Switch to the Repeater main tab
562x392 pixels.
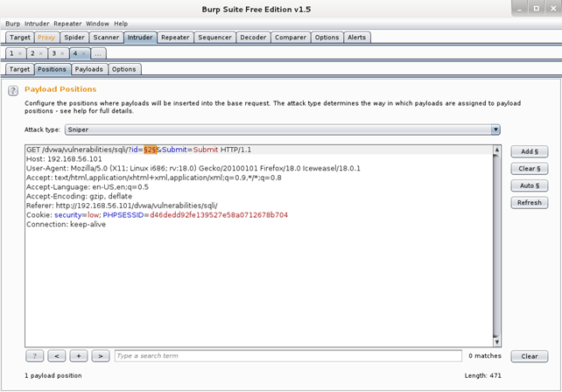point(175,38)
